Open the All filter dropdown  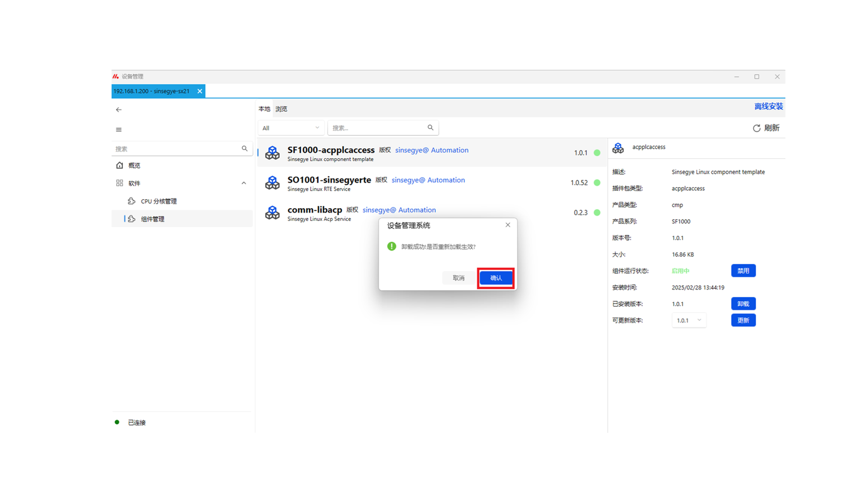[291, 128]
